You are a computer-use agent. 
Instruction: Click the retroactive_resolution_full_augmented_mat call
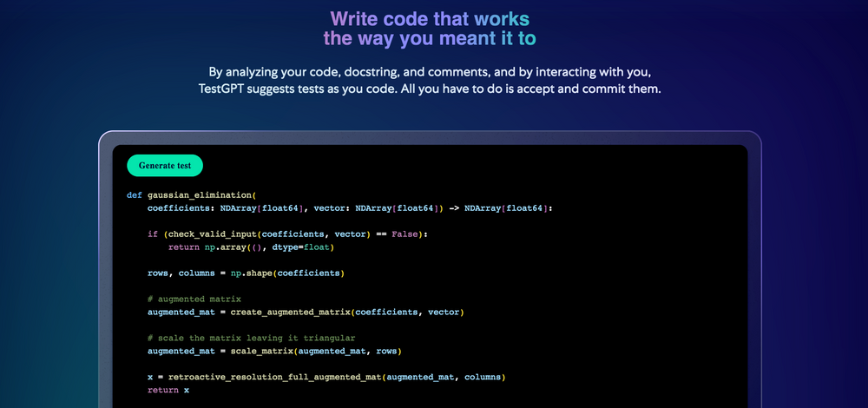(274, 377)
